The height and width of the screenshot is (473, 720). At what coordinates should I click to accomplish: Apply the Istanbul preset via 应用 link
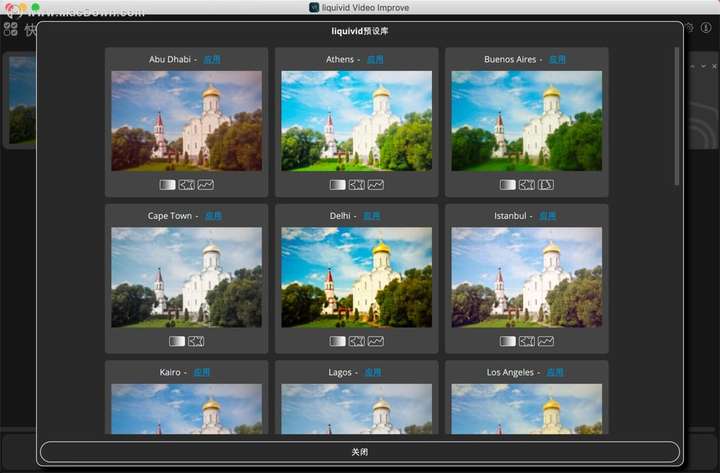(x=547, y=216)
